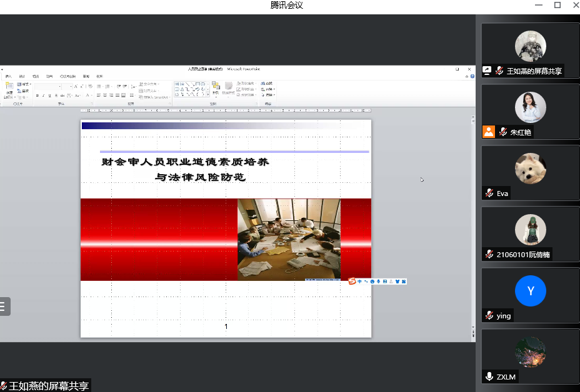Switch to the Insert ribbon tab

click(9, 76)
